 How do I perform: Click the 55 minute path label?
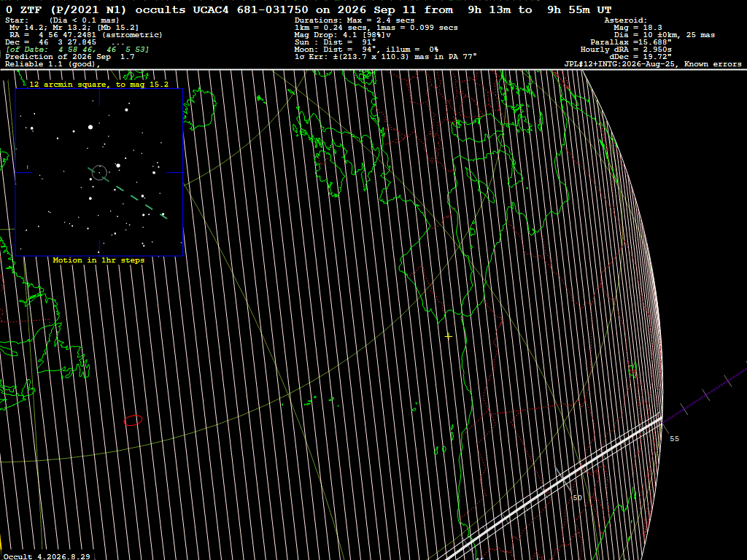click(x=674, y=438)
